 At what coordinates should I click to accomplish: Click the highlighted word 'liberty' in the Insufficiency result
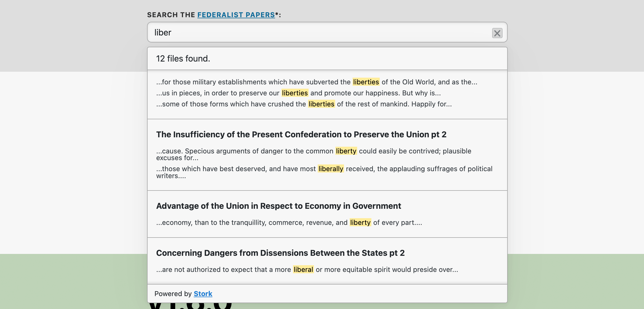pos(346,151)
